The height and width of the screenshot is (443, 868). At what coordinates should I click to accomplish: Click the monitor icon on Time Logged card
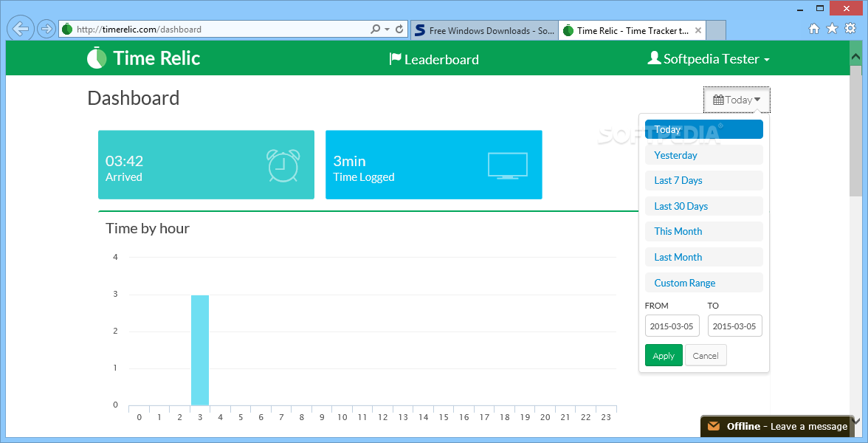508,165
